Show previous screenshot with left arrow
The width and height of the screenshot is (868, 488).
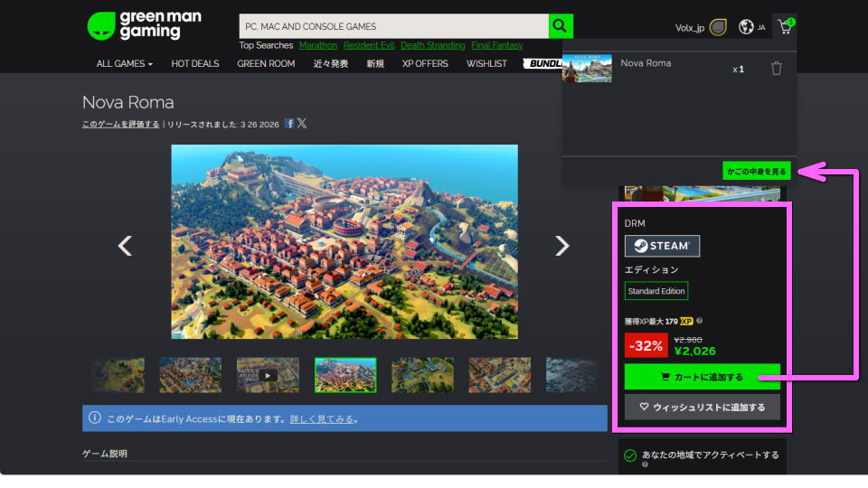[126, 245]
